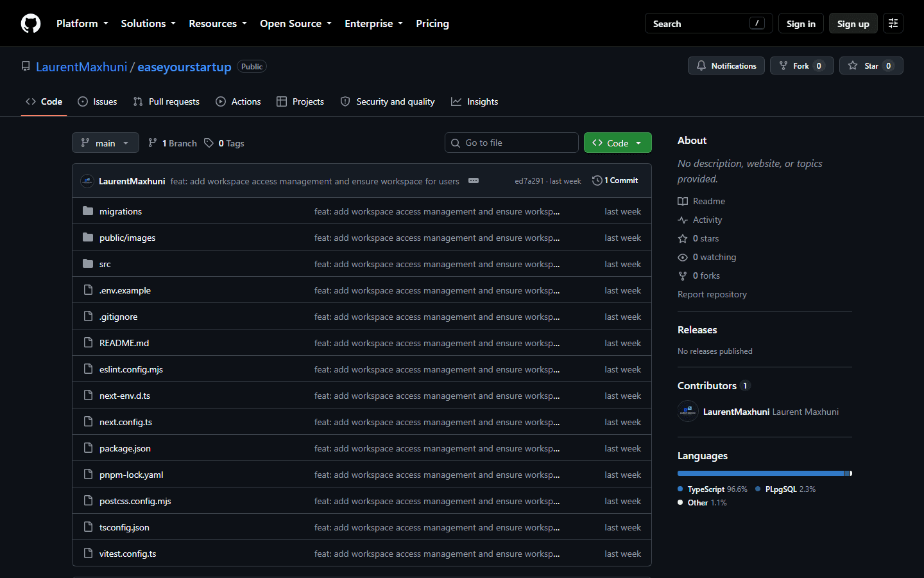Open the easeyourstartup repository link
The height and width of the screenshot is (578, 924).
[184, 67]
